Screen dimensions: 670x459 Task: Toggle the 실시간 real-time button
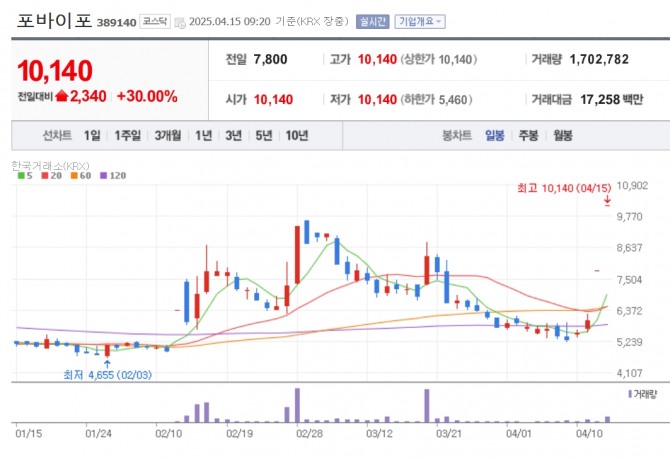point(373,21)
